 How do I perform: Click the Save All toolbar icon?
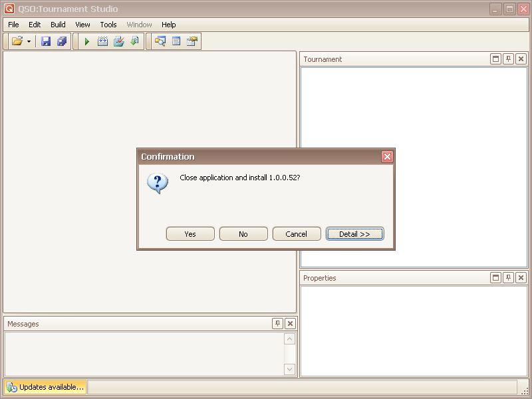tap(62, 41)
